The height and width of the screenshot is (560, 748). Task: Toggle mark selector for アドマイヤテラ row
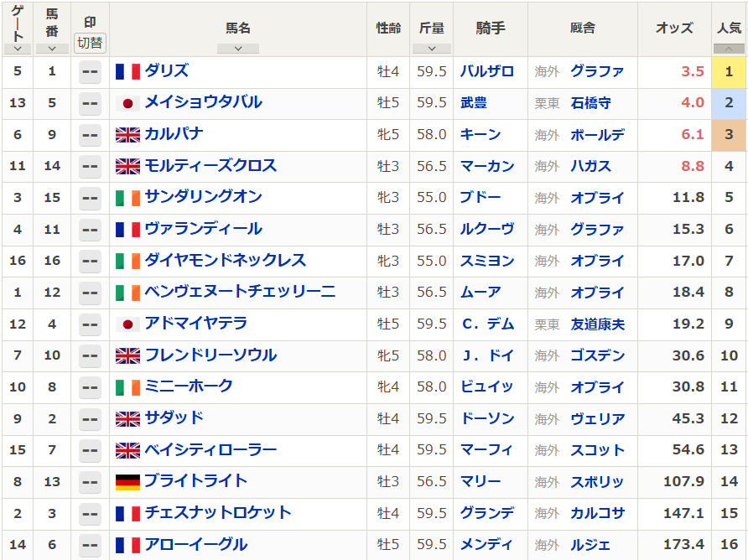90,324
